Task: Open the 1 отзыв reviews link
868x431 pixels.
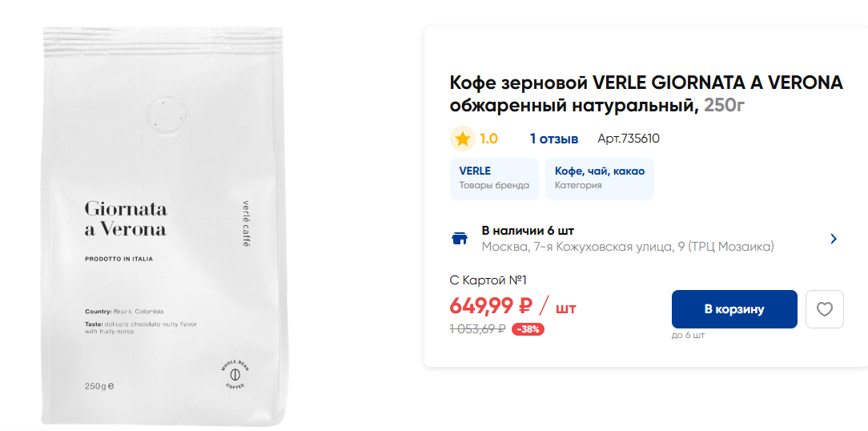Action: point(553,139)
